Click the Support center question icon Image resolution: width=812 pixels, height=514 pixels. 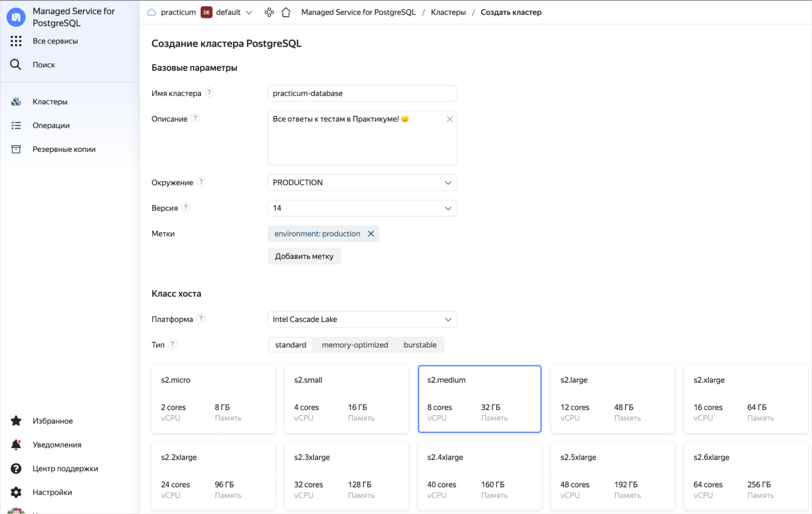(16, 468)
